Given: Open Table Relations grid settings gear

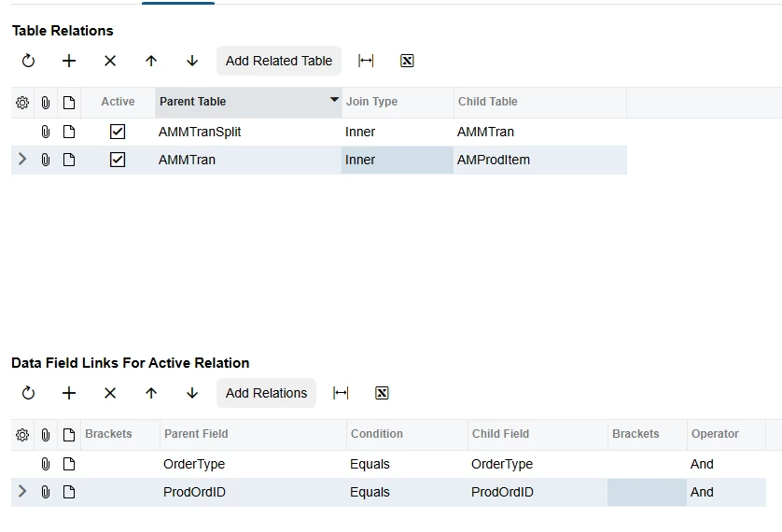Looking at the screenshot, I should coord(22,103).
